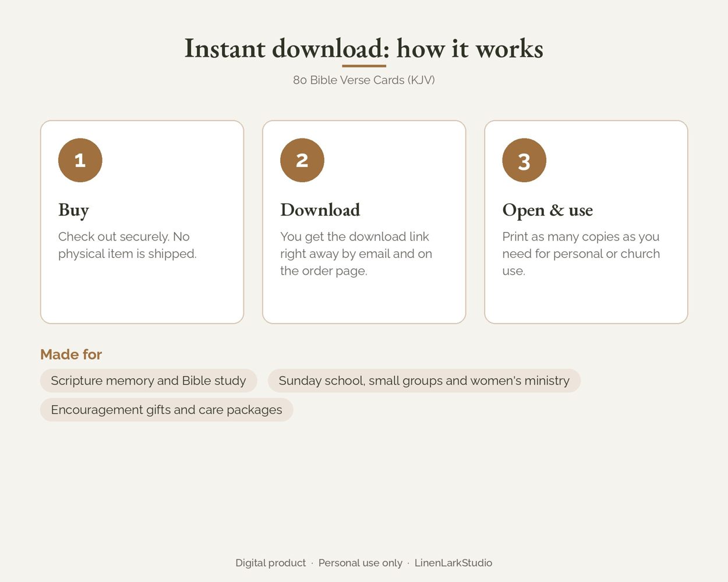The height and width of the screenshot is (582, 728).
Task: Click the "Print as many copies" description
Action: [x=581, y=254]
